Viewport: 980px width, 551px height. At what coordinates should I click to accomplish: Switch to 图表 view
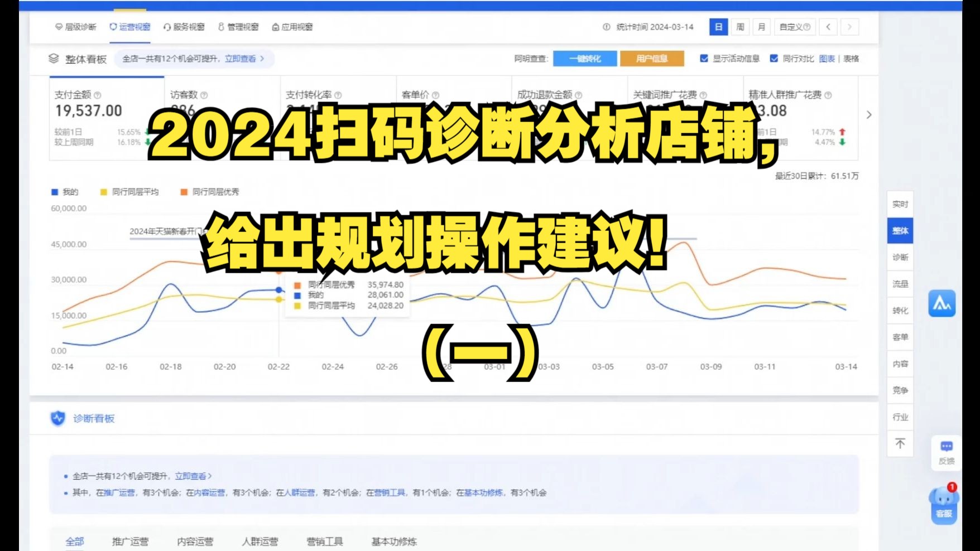pyautogui.click(x=827, y=59)
